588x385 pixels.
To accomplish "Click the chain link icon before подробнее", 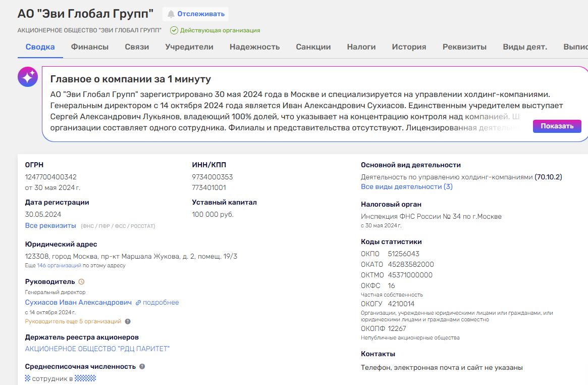I will (x=138, y=303).
